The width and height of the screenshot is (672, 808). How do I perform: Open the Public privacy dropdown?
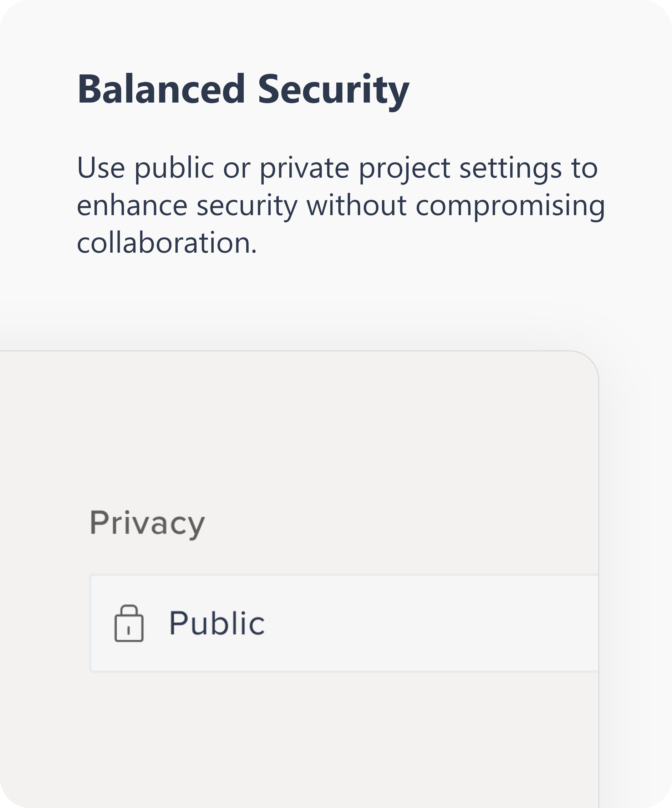tap(344, 623)
